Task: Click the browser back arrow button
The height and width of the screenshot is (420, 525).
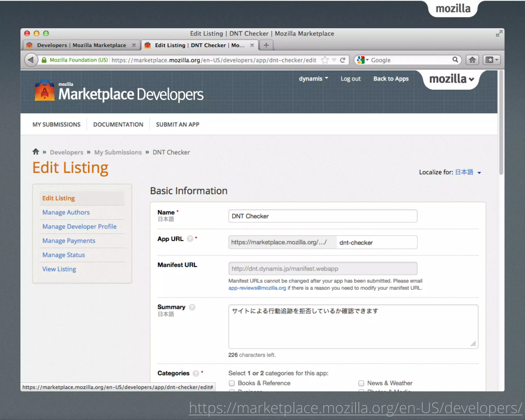Action: coord(31,60)
